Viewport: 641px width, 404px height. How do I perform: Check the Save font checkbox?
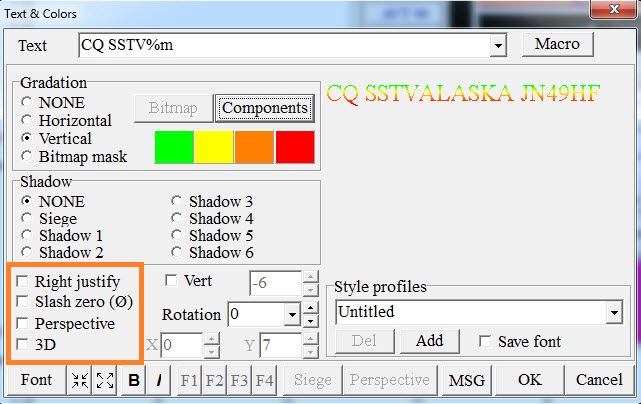[x=485, y=341]
